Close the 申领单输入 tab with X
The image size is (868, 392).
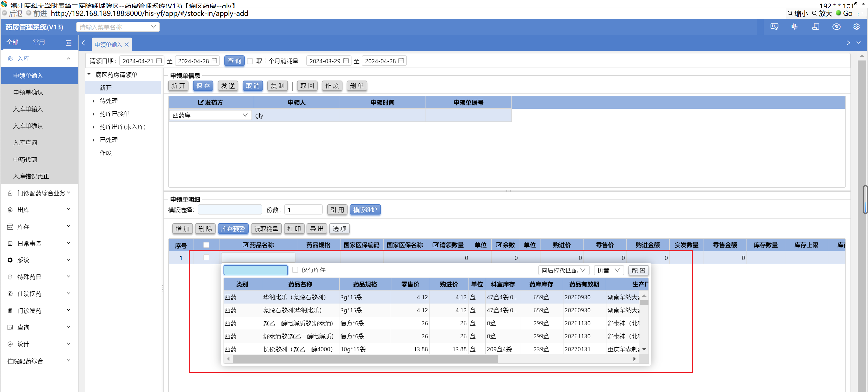tap(127, 44)
